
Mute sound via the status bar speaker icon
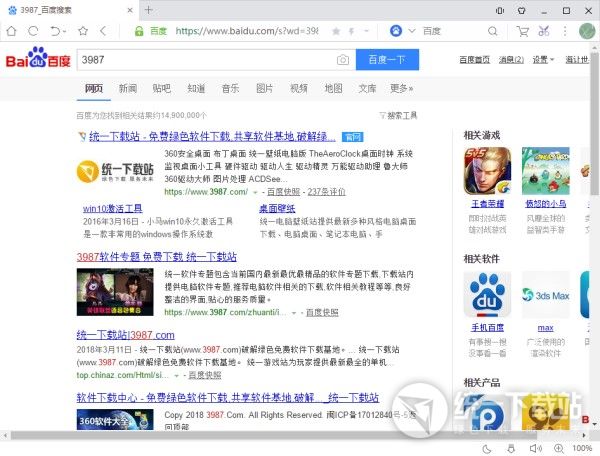pos(534,448)
